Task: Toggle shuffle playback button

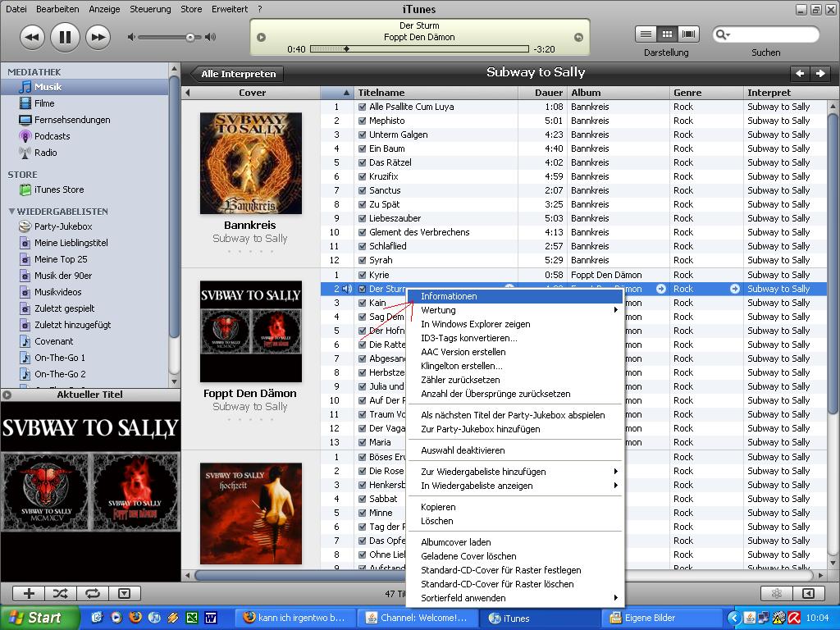Action: coord(61,593)
